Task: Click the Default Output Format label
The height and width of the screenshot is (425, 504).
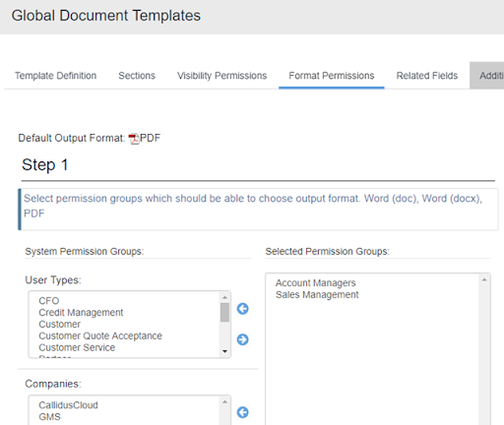Action: click(x=72, y=138)
